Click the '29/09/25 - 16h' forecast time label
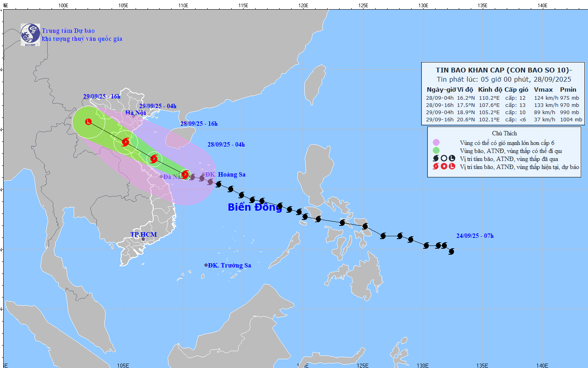 (x=102, y=97)
